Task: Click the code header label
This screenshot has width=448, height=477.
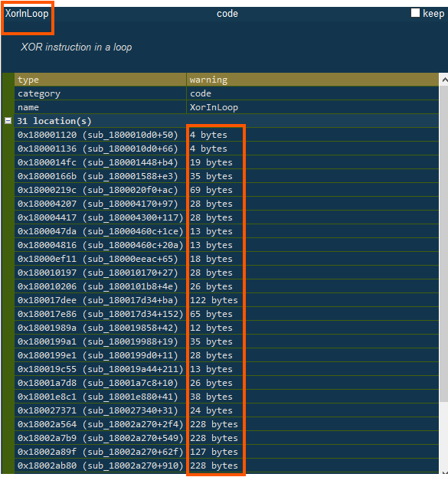Action: click(227, 14)
